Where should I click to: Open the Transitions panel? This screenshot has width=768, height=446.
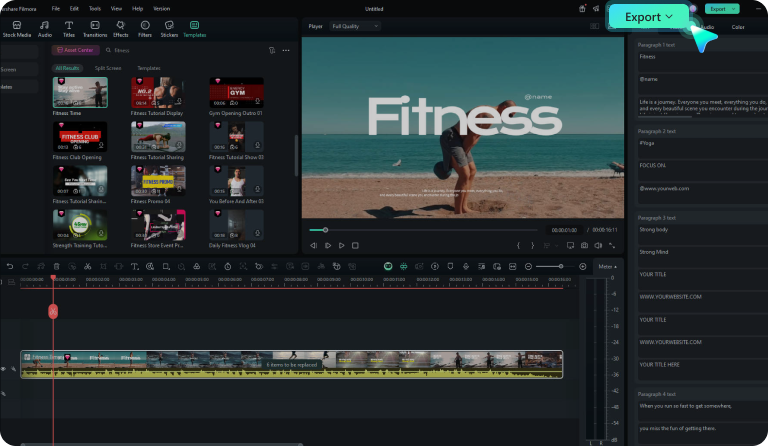pyautogui.click(x=95, y=29)
